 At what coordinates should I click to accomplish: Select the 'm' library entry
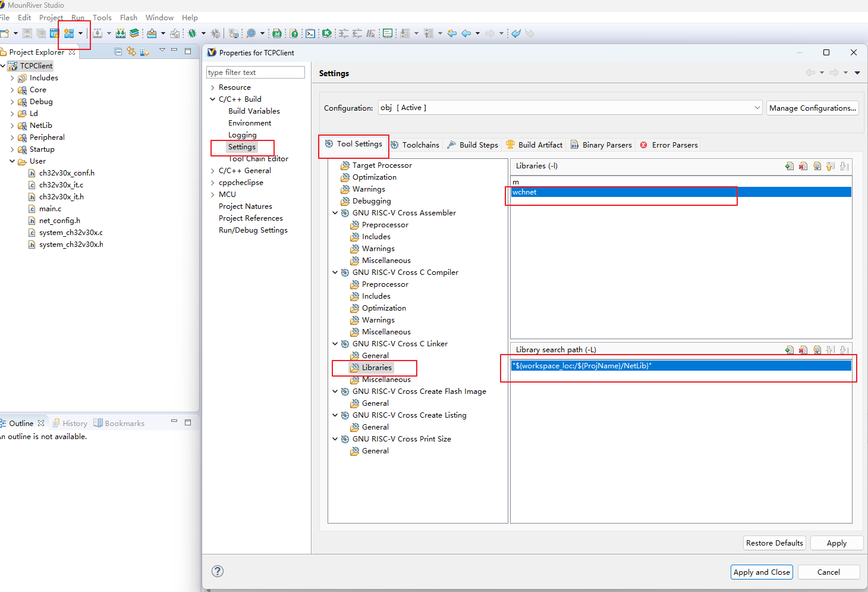(681, 182)
